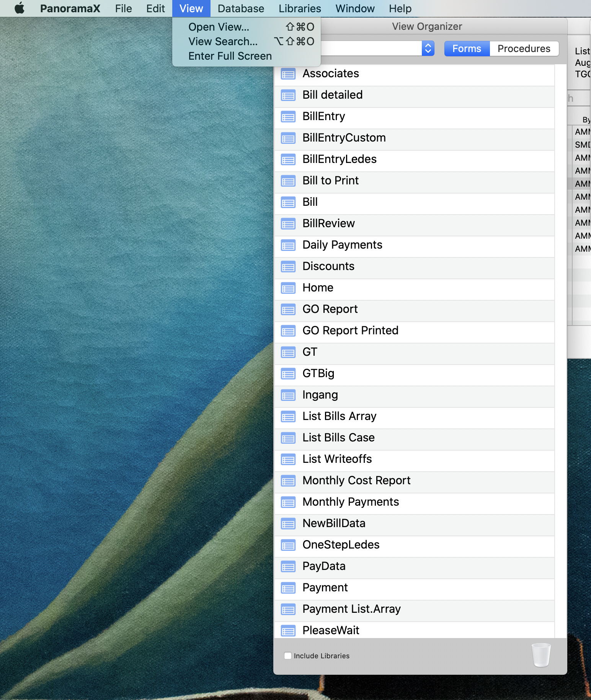Click the form icon beside PayData
591x700 pixels.
288,567
